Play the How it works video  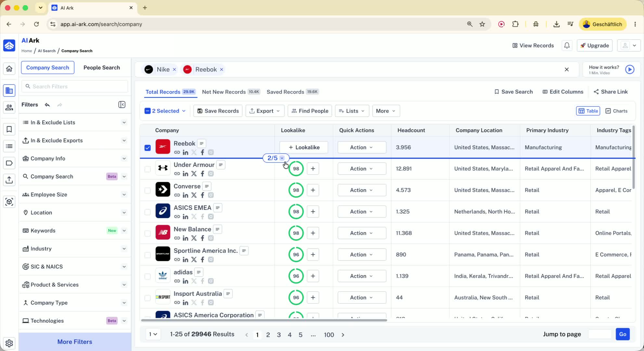click(630, 70)
